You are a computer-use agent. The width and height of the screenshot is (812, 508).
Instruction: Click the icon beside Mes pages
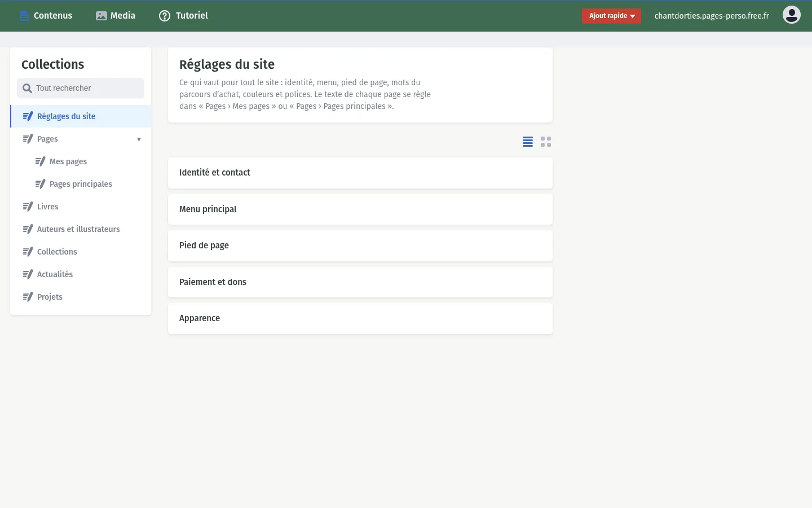click(40, 161)
